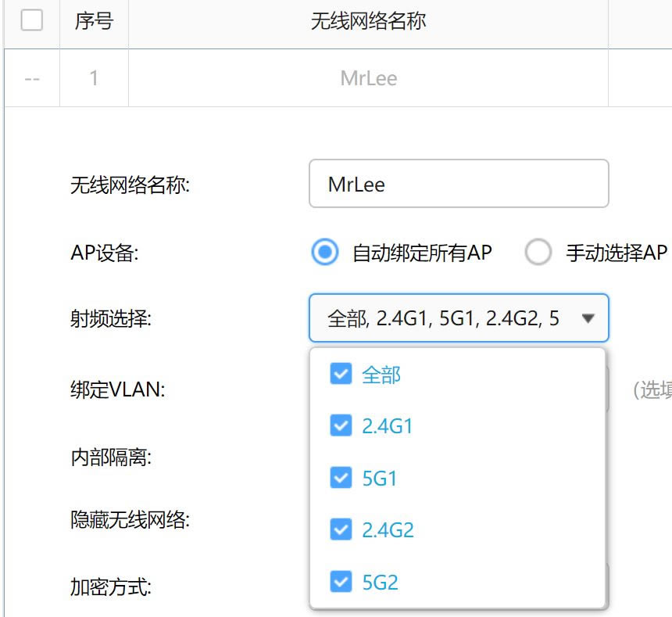Uncheck the 5G2 radio option
The image size is (672, 617).
[x=341, y=582]
